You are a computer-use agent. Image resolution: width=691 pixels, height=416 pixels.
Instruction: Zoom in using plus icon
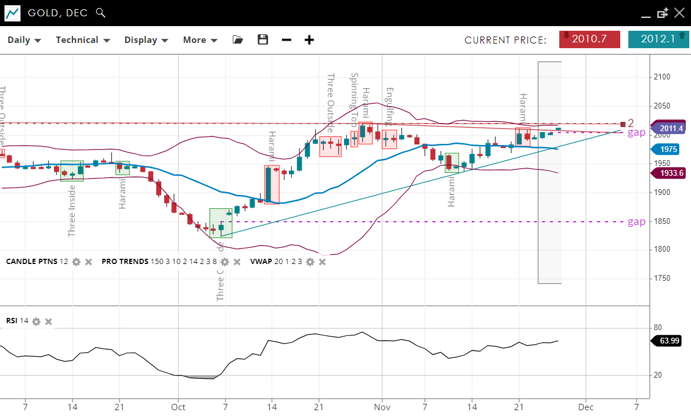tap(310, 40)
